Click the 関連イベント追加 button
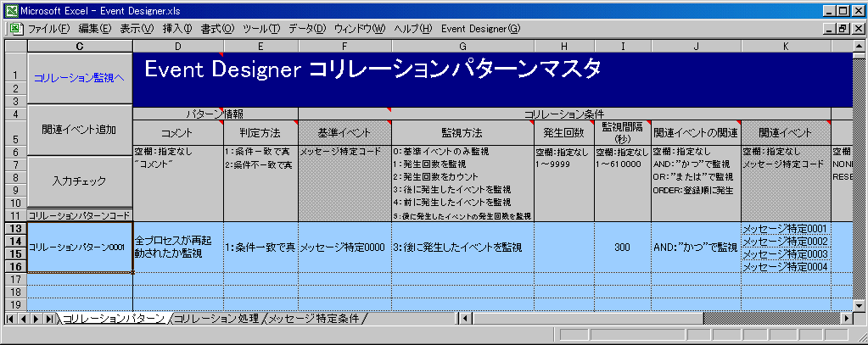 click(x=80, y=131)
